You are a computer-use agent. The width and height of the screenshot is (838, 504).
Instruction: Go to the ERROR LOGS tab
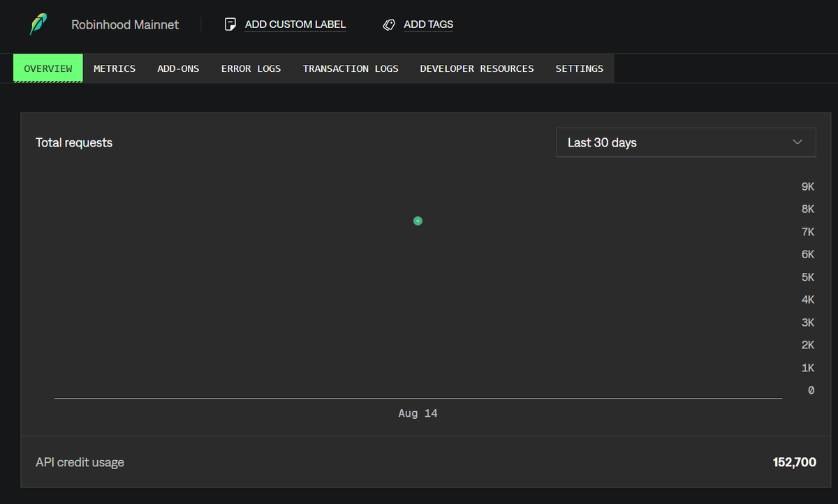coord(251,68)
